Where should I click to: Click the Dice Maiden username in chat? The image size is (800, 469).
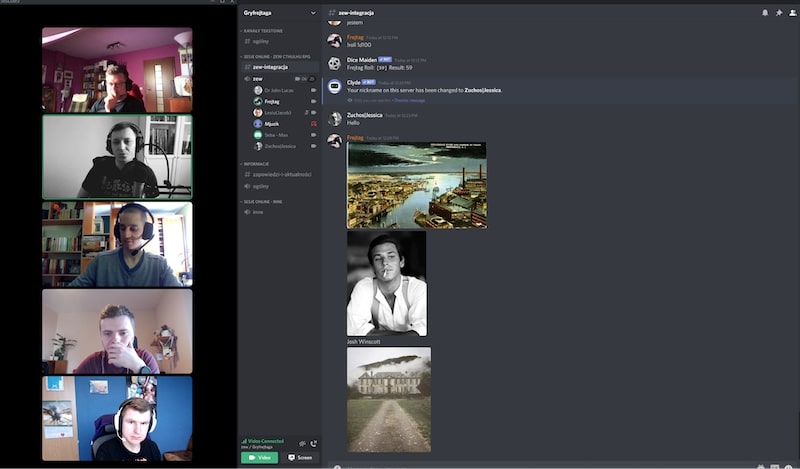click(362, 60)
